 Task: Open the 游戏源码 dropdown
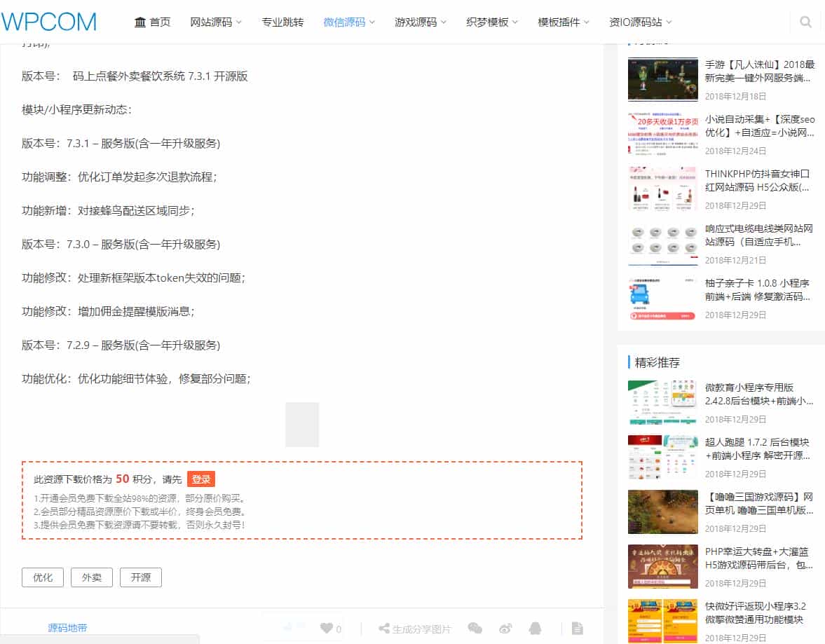pyautogui.click(x=416, y=22)
